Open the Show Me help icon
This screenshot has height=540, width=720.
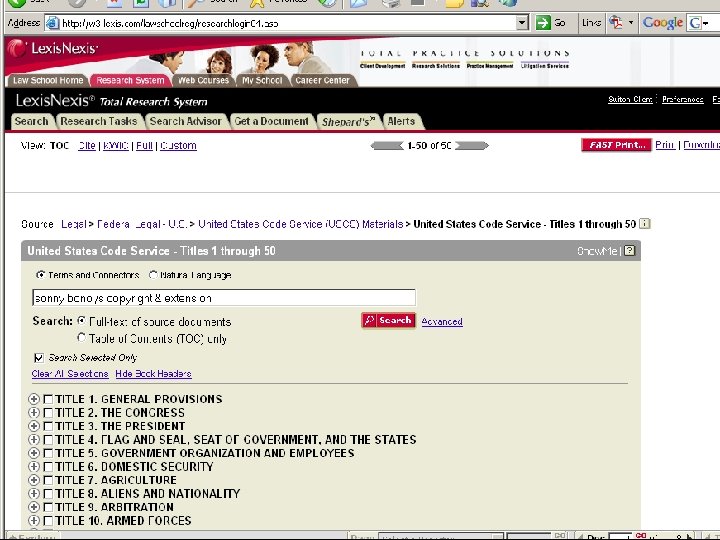(630, 251)
